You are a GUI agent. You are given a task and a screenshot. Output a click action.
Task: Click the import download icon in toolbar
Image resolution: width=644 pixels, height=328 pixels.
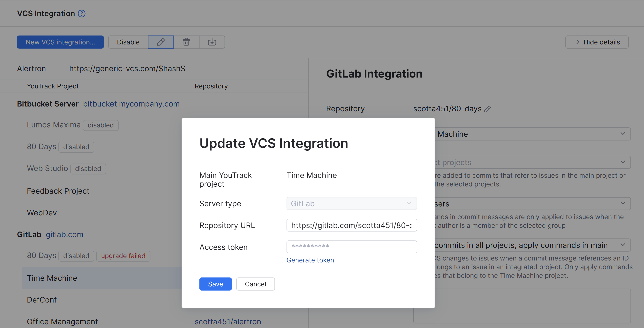[x=212, y=42]
